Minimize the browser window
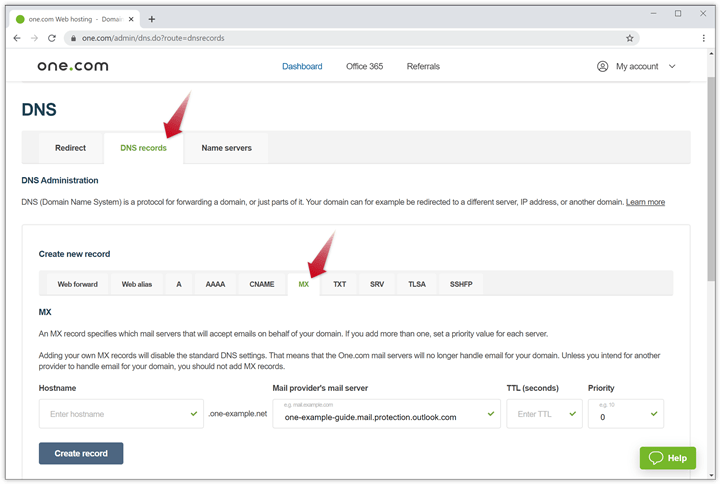This screenshot has height=484, width=720. point(653,14)
